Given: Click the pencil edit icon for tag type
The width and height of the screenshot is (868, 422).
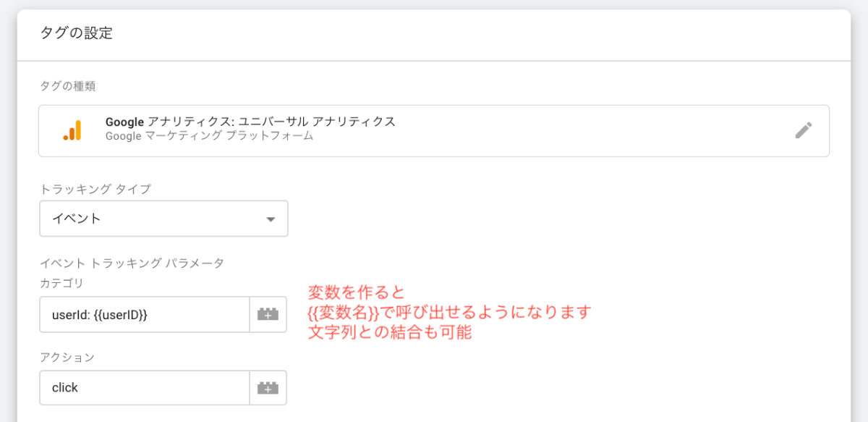Looking at the screenshot, I should [x=803, y=130].
